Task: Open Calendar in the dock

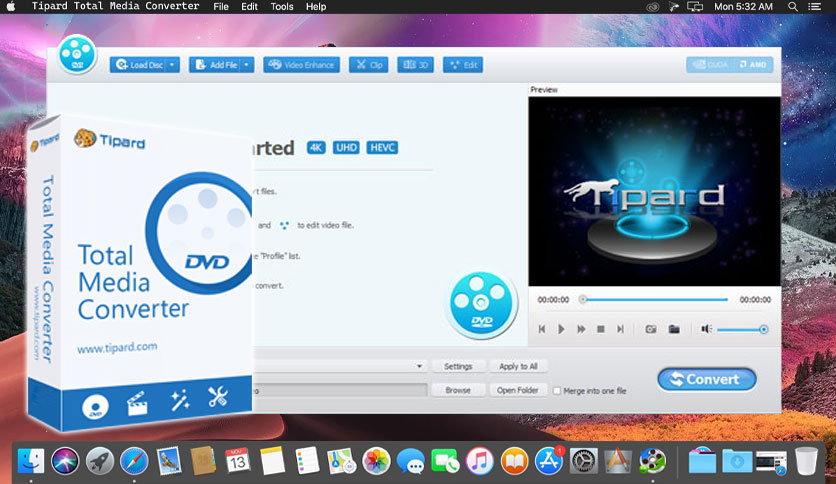Action: (237, 461)
